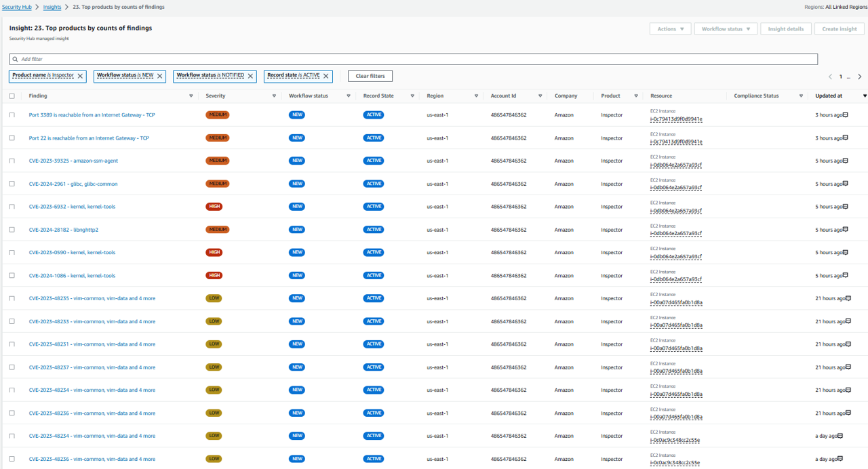Check the box for Port 22 finding
This screenshot has height=469, width=868.
click(x=12, y=138)
